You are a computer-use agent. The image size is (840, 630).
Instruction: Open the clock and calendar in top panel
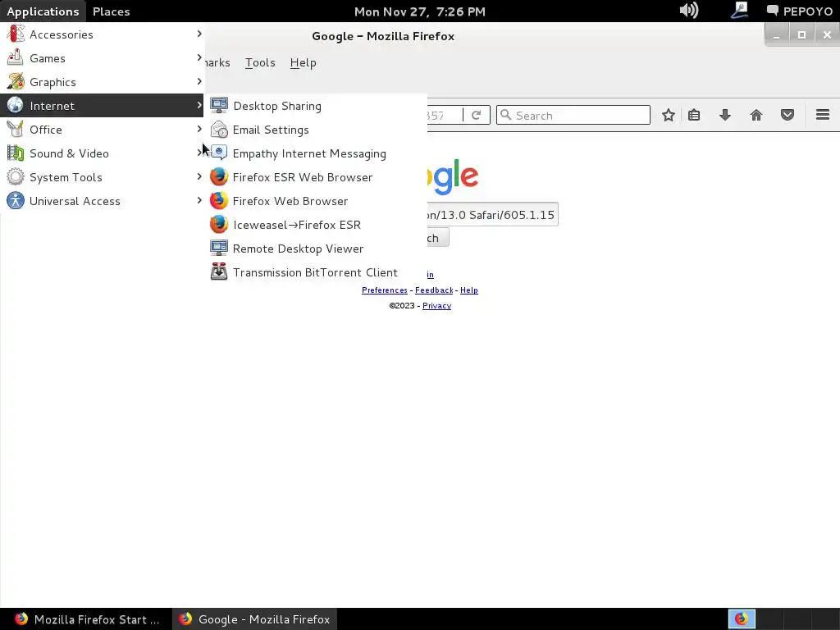(x=420, y=11)
